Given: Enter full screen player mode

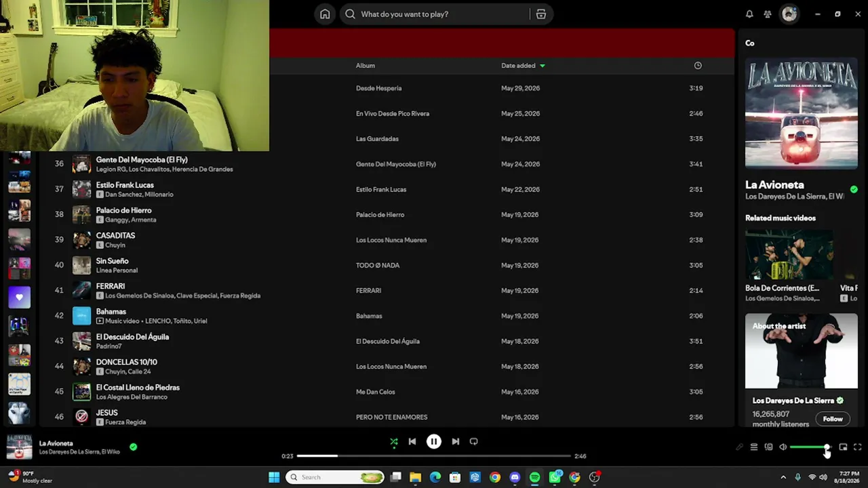Looking at the screenshot, I should (857, 447).
